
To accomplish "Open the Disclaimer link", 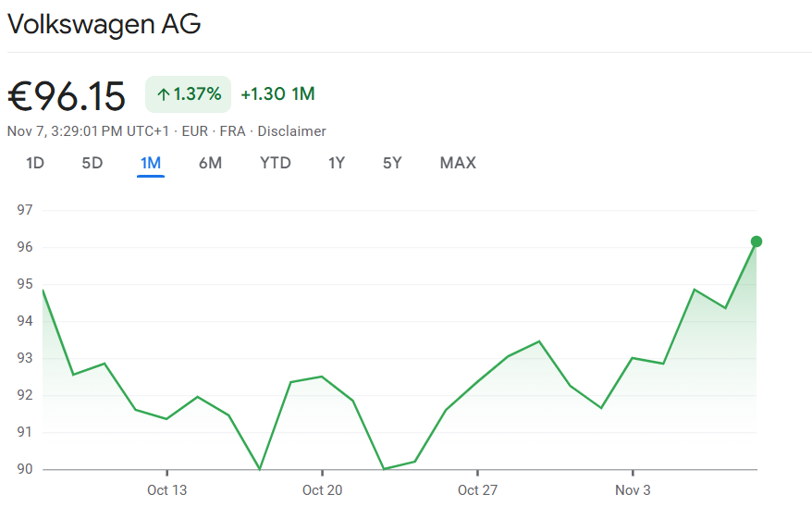I will pos(291,131).
